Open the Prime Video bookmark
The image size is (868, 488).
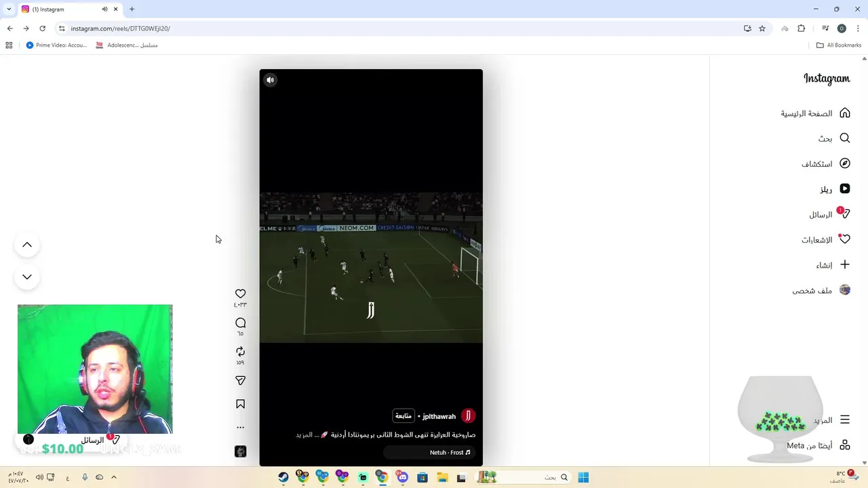(x=56, y=45)
